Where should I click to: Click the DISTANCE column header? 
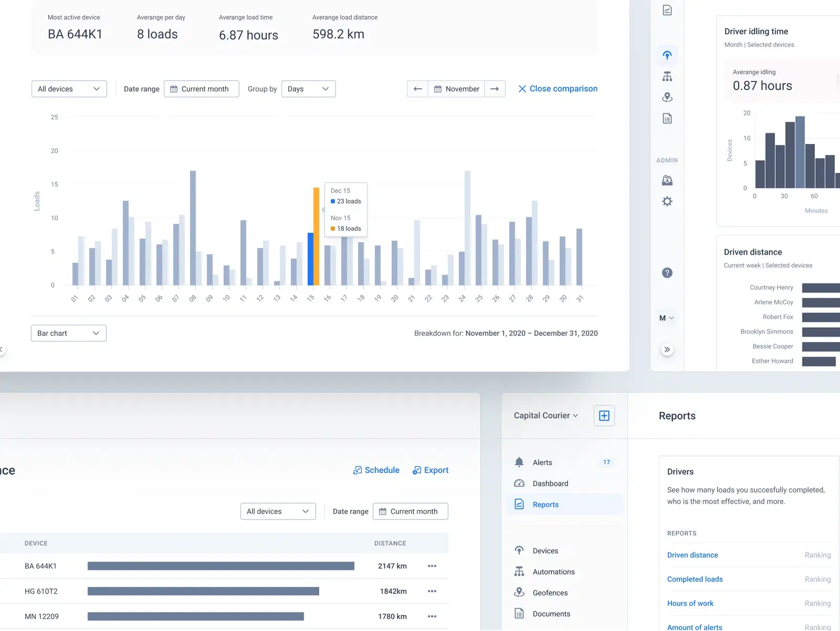[x=390, y=543]
